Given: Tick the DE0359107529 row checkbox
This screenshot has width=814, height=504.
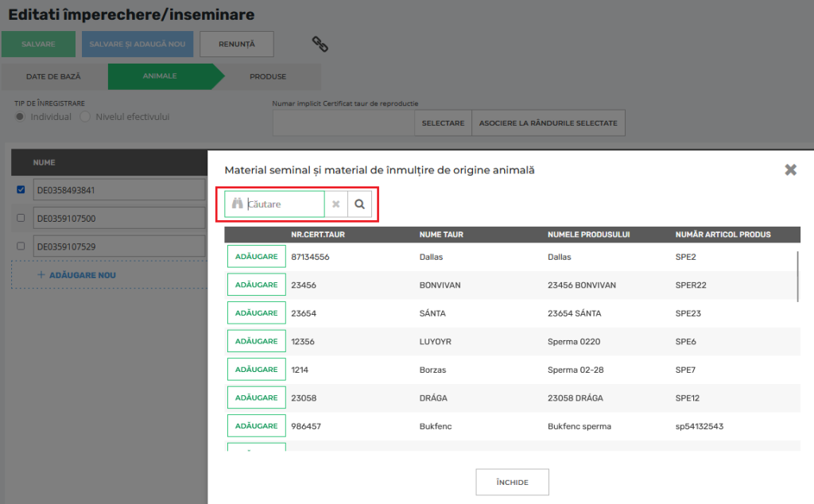Looking at the screenshot, I should tap(21, 246).
